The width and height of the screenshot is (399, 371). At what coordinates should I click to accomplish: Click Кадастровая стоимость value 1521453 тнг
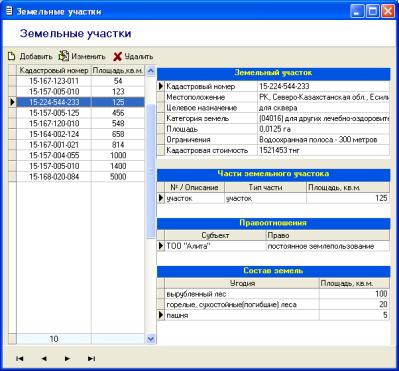[x=323, y=150]
